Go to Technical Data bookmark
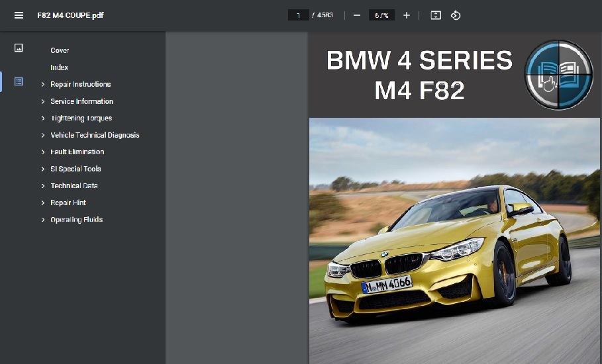The image size is (602, 364). click(74, 186)
